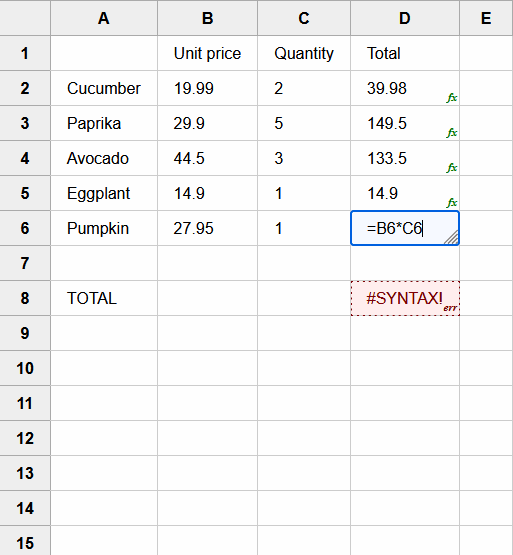Select the TOTAL label cell
The height and width of the screenshot is (555, 513).
point(104,298)
